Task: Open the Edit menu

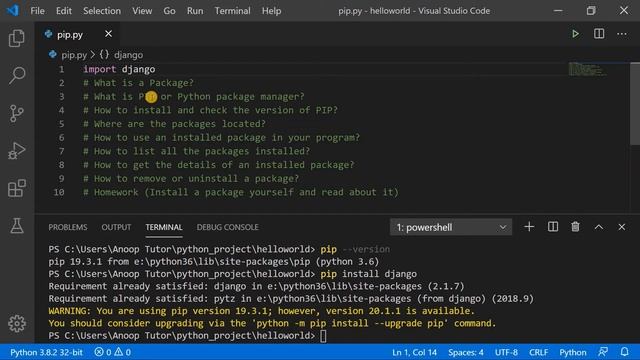Action: coord(64,11)
